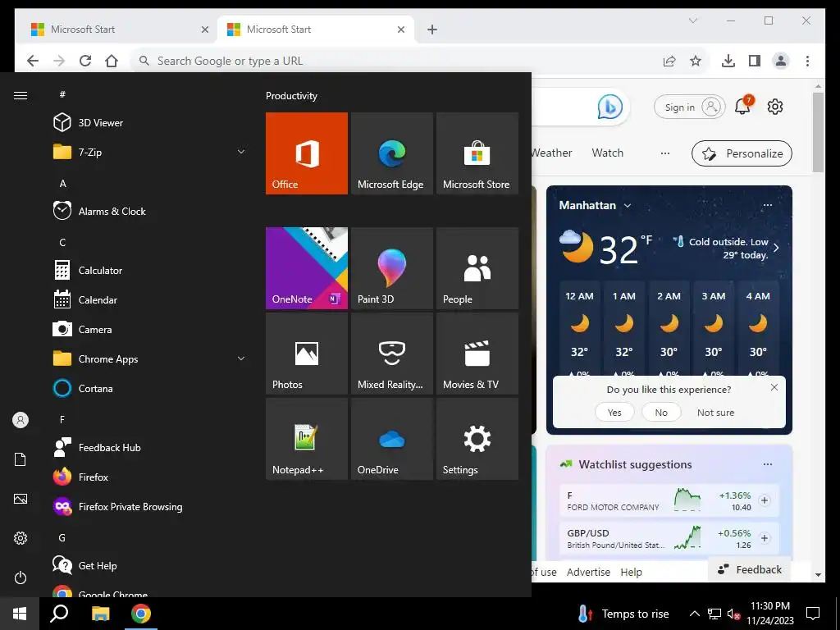This screenshot has height=630, width=840.
Task: Open Watchlist suggestions more options
Action: 768,464
